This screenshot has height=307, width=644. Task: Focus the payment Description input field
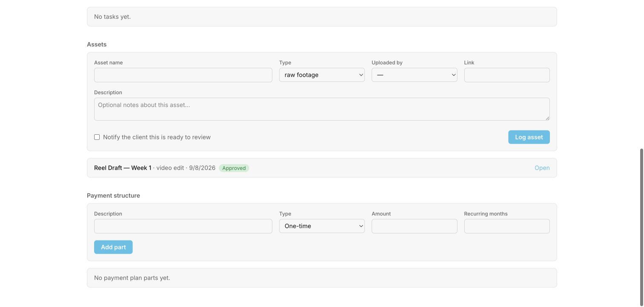click(183, 226)
